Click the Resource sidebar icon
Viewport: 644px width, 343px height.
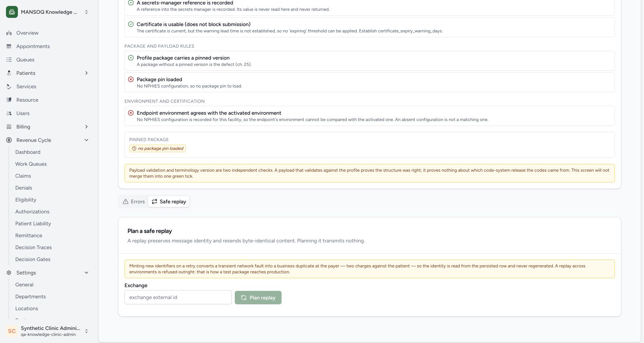click(x=9, y=100)
